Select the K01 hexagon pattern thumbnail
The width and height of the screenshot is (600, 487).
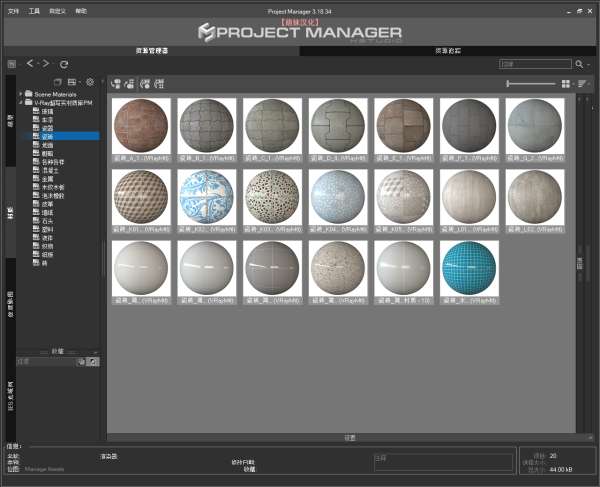click(x=141, y=197)
